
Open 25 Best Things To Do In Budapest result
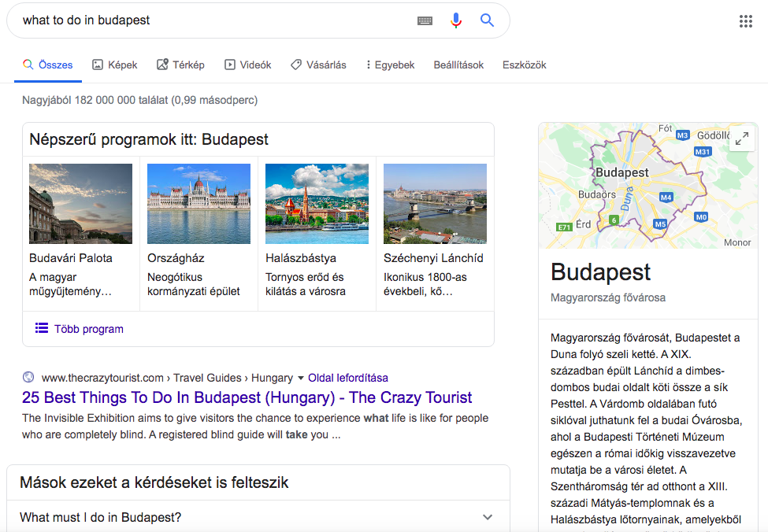[247, 397]
